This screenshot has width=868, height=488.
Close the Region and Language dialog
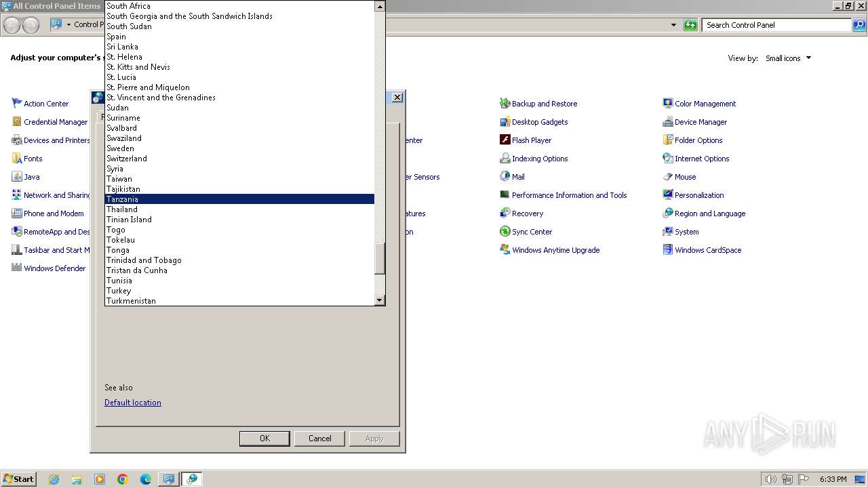pos(397,97)
